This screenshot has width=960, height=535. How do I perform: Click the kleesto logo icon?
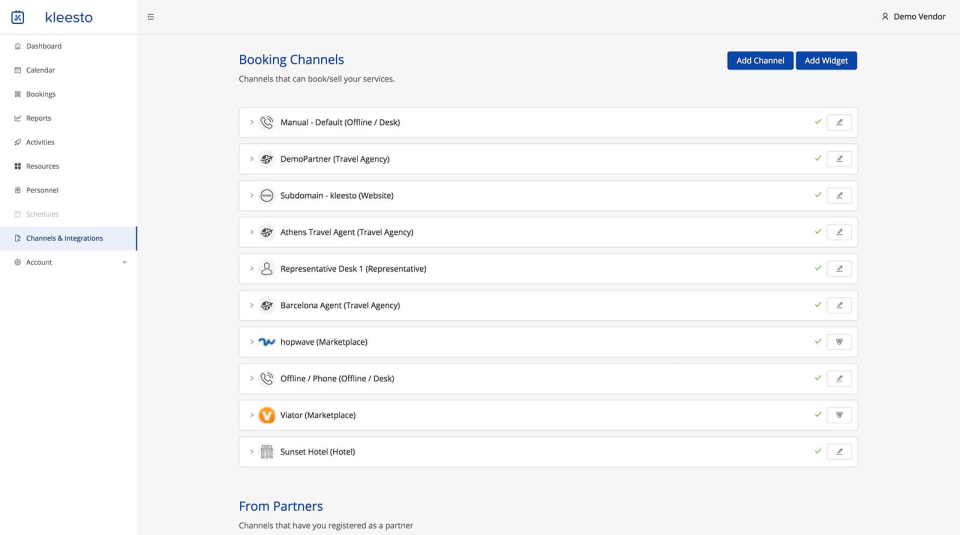click(x=18, y=17)
